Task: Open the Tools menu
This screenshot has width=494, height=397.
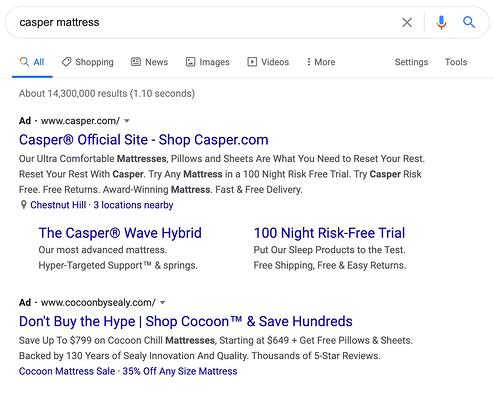Action: pos(456,62)
